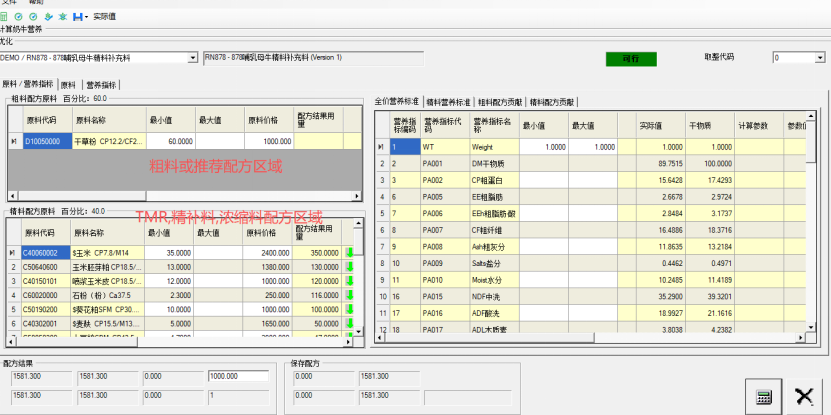Select the PA001 DM干物质 nutrient row
Screen dimensions: 831x415
click(591, 164)
